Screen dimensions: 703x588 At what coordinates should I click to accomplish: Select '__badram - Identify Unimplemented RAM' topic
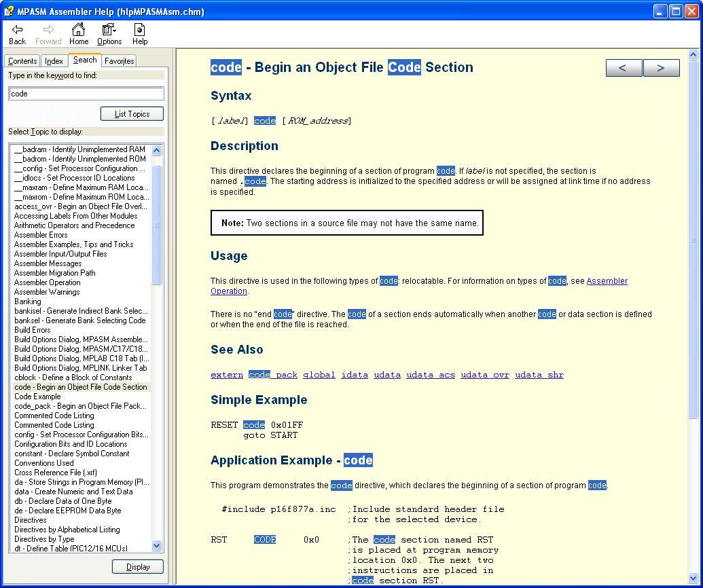point(79,149)
